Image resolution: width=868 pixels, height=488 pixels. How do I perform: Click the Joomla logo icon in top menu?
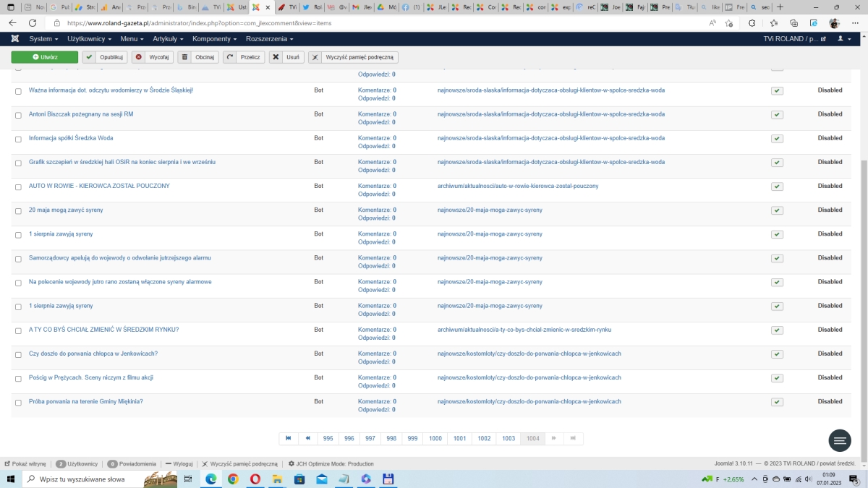pyautogui.click(x=15, y=38)
